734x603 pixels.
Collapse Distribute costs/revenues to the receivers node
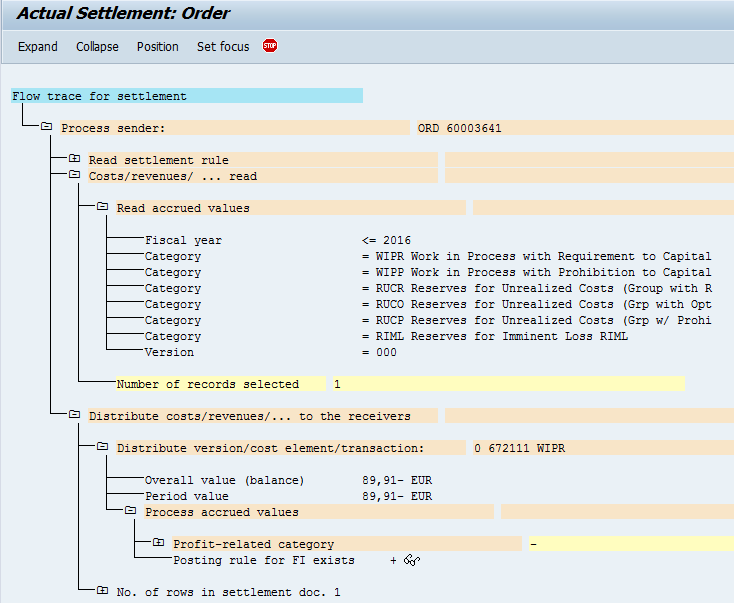[x=74, y=414]
